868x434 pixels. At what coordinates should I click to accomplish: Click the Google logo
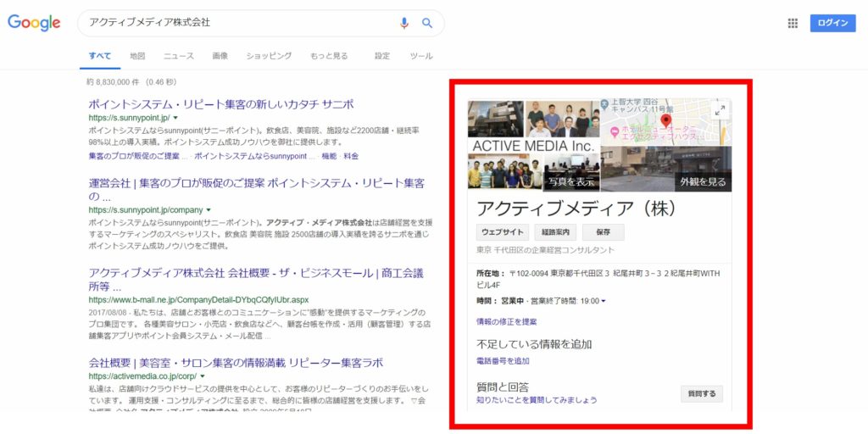34,23
